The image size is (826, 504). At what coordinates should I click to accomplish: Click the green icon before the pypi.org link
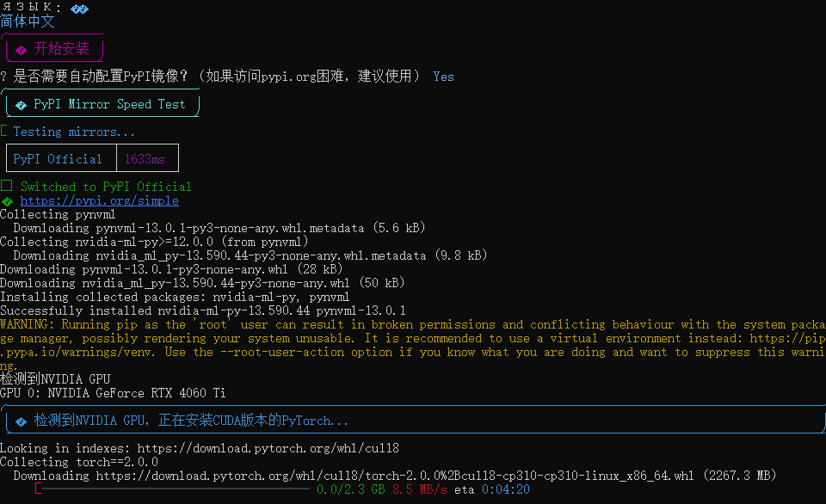[7, 201]
